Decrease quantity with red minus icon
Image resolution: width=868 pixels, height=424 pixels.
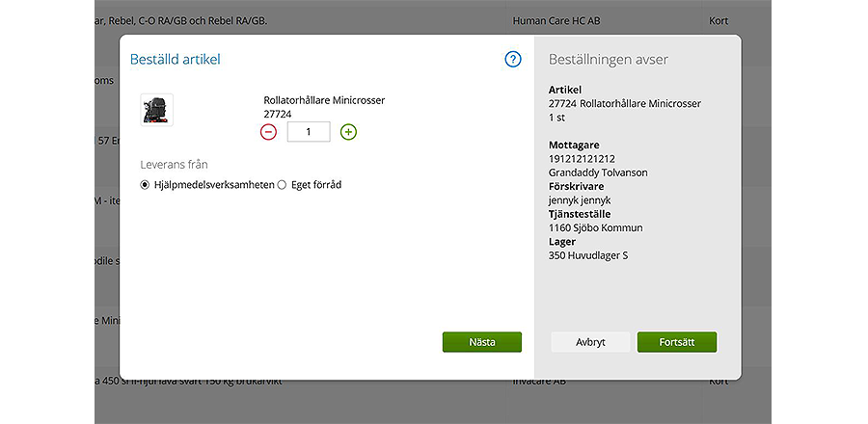click(268, 132)
